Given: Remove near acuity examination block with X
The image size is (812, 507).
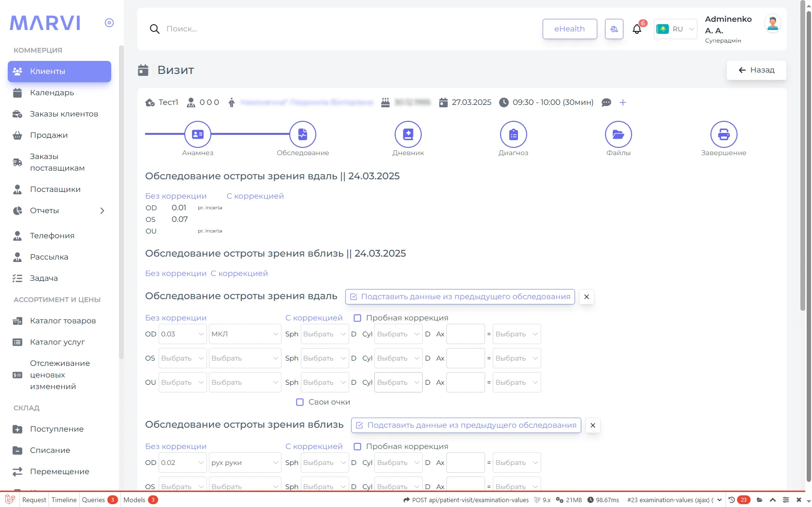Looking at the screenshot, I should (x=593, y=425).
